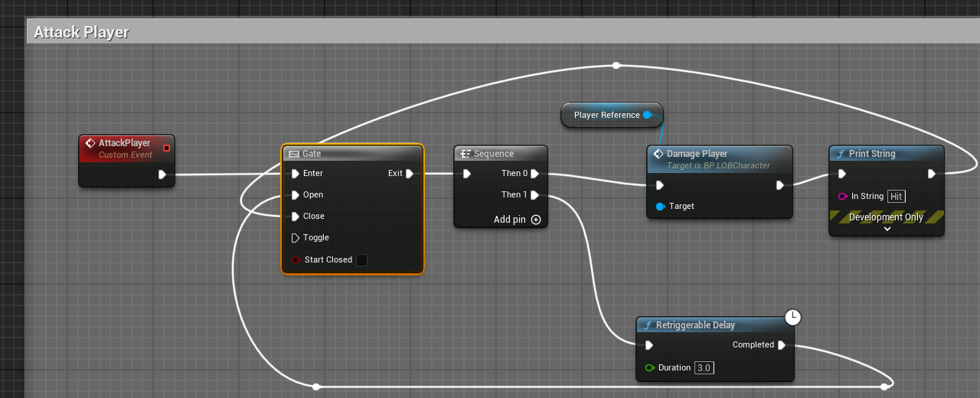Select the Print String node title

872,154
